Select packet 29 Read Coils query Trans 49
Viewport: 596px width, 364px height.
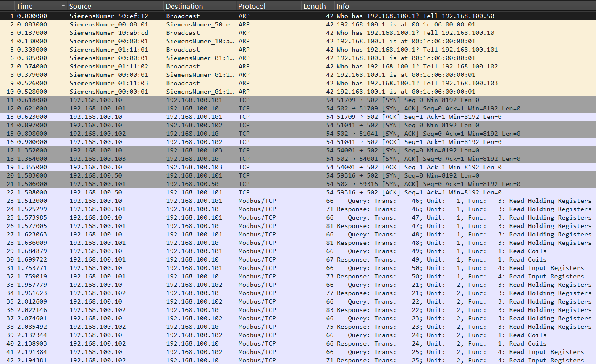click(294, 251)
